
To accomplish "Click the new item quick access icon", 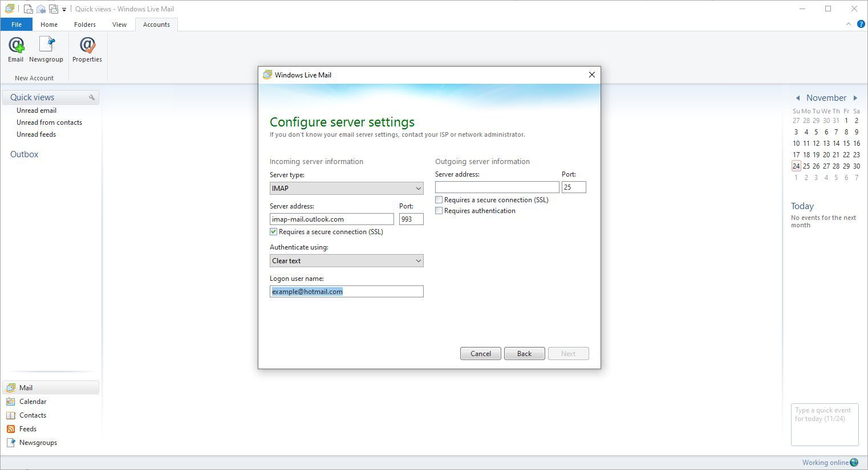I will (28, 9).
